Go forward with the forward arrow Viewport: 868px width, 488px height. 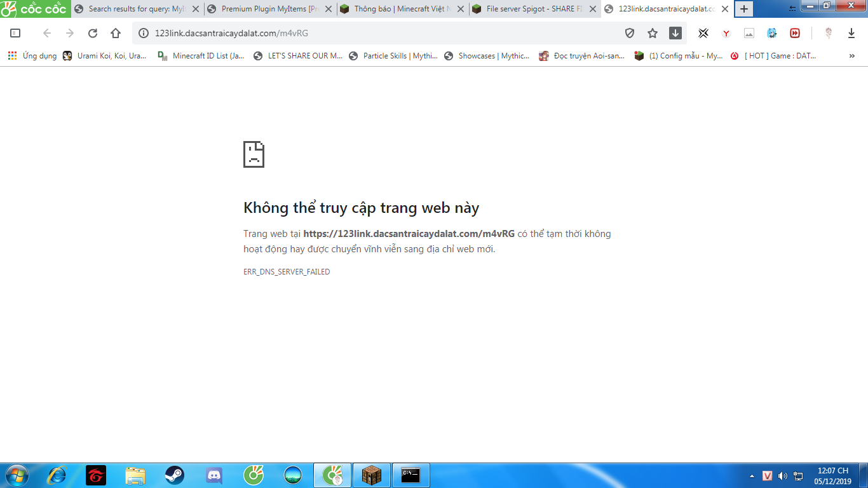[70, 33]
